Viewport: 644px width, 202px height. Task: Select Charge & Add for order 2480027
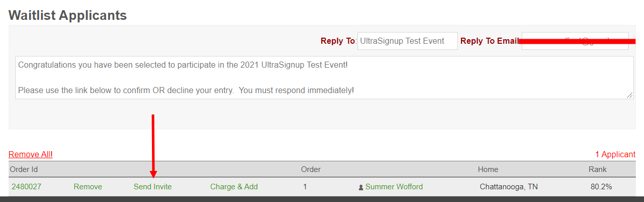[x=234, y=187]
